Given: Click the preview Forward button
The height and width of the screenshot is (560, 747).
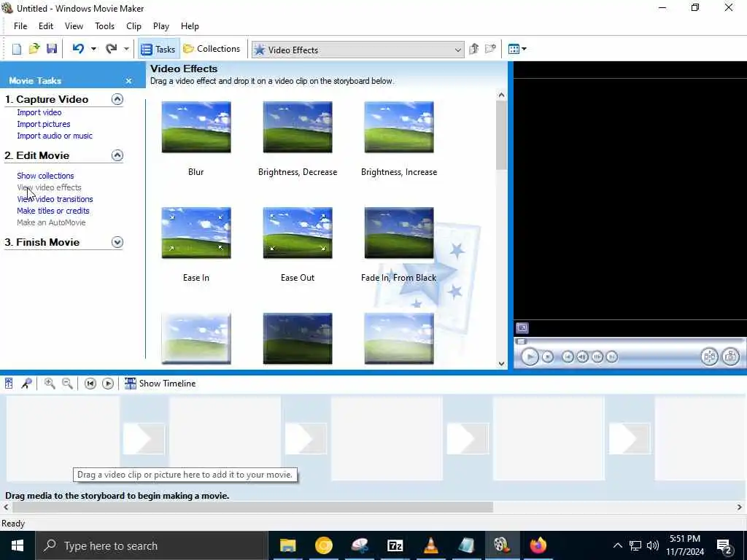Looking at the screenshot, I should 612,357.
